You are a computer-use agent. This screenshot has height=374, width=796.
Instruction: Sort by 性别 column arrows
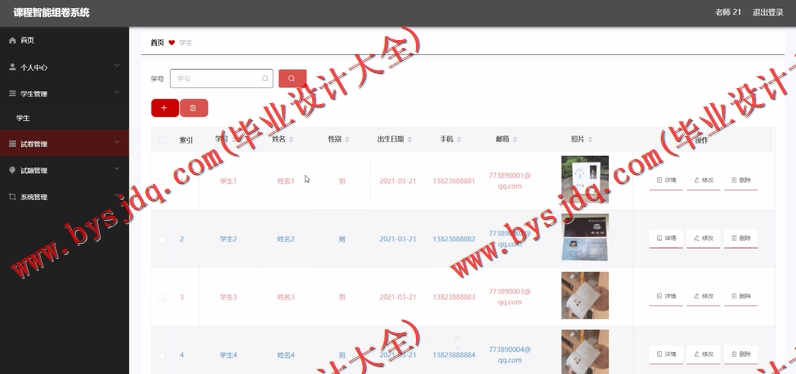pyautogui.click(x=347, y=140)
